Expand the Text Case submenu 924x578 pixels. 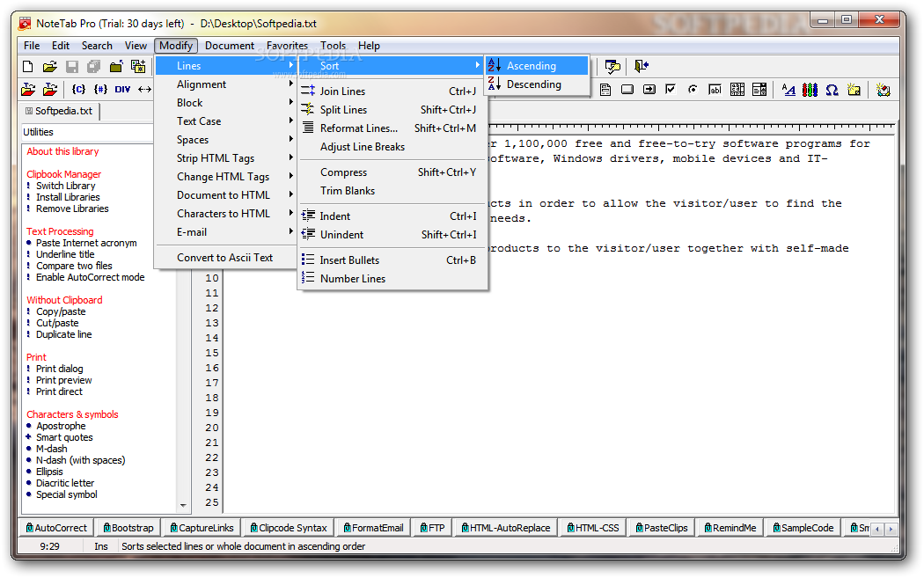coord(225,121)
